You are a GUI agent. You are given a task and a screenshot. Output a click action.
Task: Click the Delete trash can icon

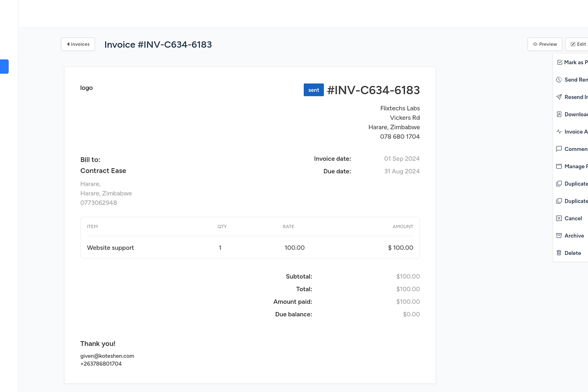pos(559,253)
